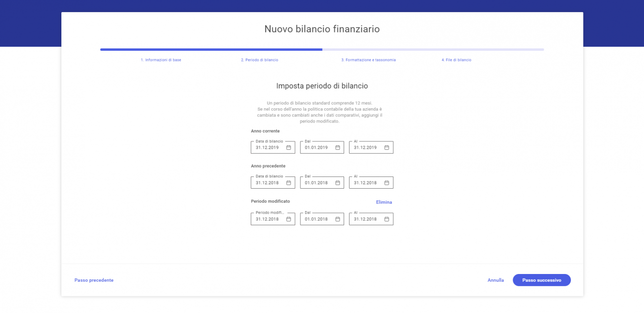
Task: Edit Anno precedente Al date 31.12.2018 text
Action: click(365, 183)
